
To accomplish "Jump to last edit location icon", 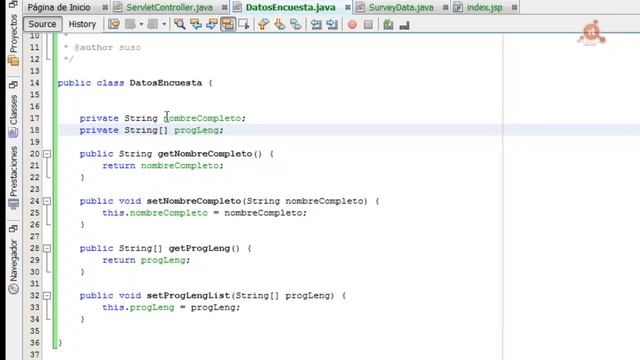I will tap(114, 24).
